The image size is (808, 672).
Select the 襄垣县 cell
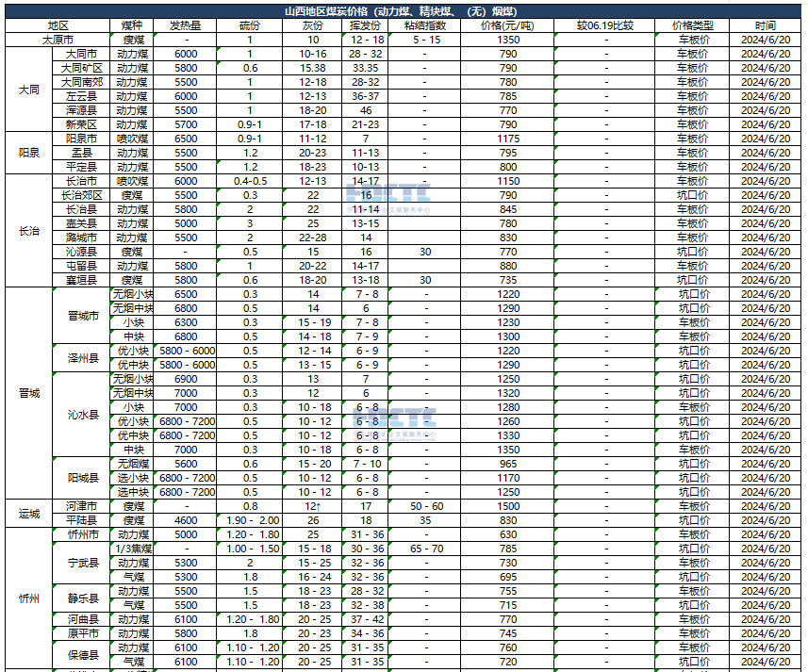point(81,280)
